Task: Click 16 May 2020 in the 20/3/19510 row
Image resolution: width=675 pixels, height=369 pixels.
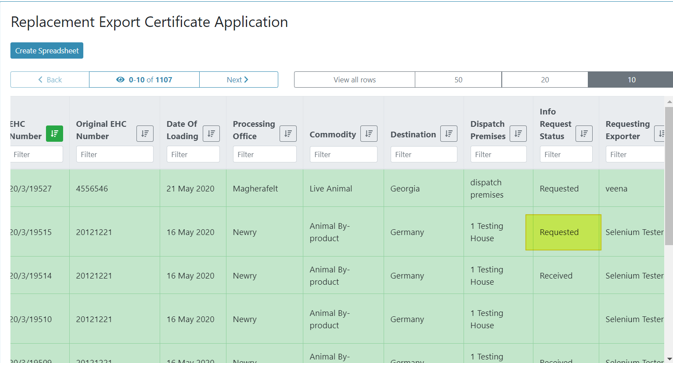Action: [x=190, y=319]
